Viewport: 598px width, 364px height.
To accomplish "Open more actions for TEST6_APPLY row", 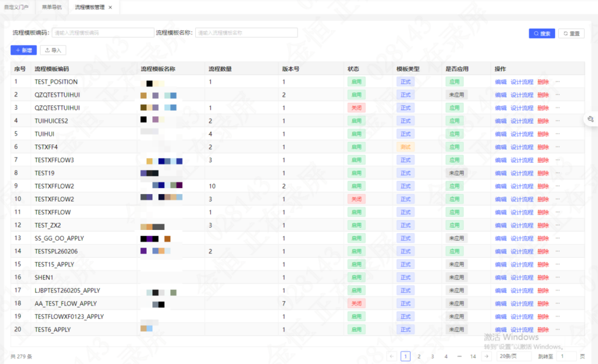I will 558,329.
